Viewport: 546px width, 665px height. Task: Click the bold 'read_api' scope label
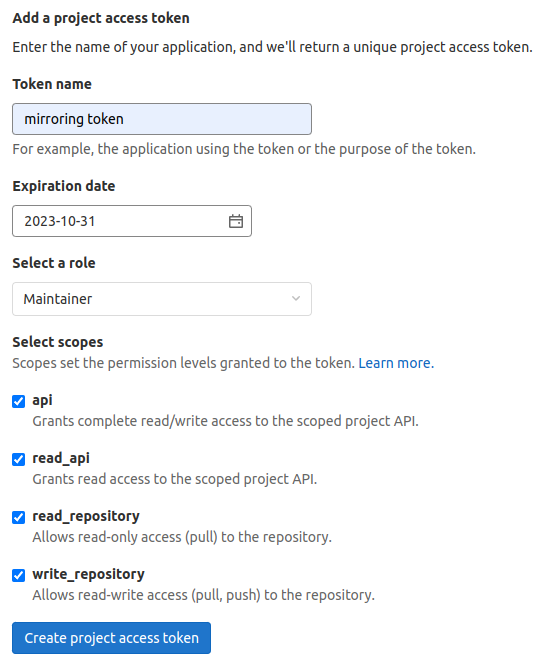(x=61, y=458)
